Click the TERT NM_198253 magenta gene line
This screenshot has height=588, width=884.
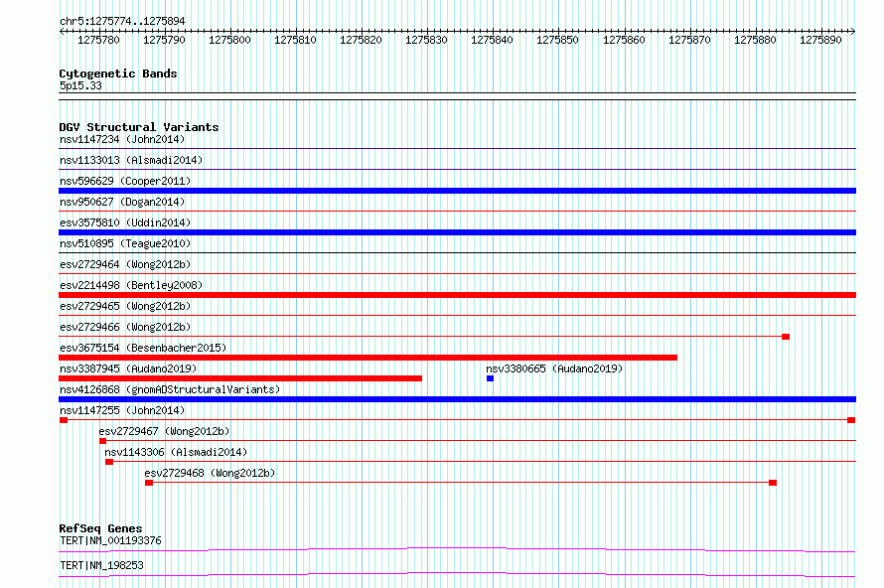click(x=457, y=574)
